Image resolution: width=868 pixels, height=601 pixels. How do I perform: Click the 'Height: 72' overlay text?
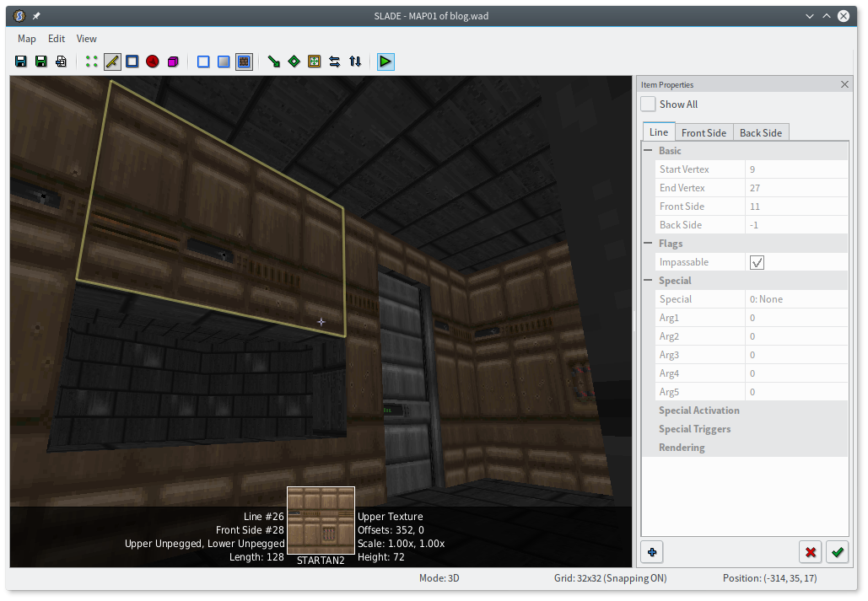[x=381, y=557]
